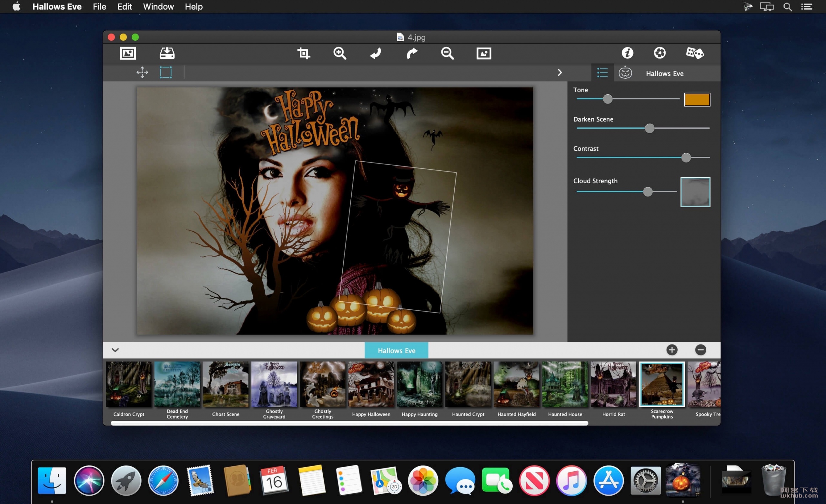Open the Help menu
This screenshot has height=504, width=826.
[193, 7]
